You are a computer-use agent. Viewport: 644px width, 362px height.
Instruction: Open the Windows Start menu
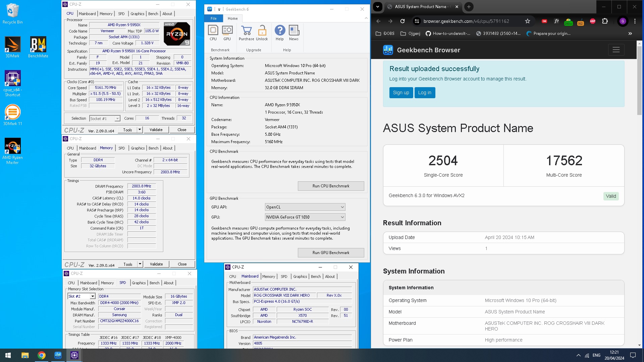(8, 355)
